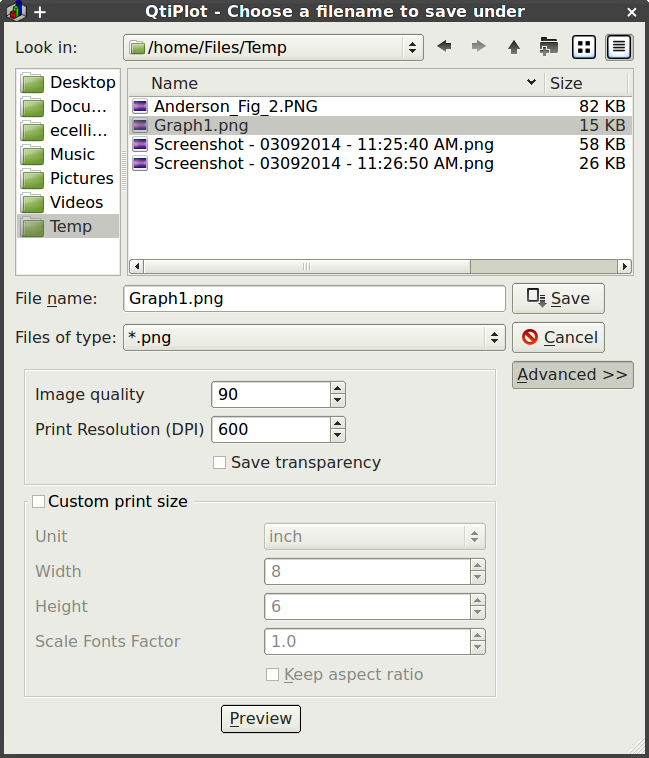Open the Unit dropdown showing inch
Screen dimensions: 649x758
coord(375,537)
